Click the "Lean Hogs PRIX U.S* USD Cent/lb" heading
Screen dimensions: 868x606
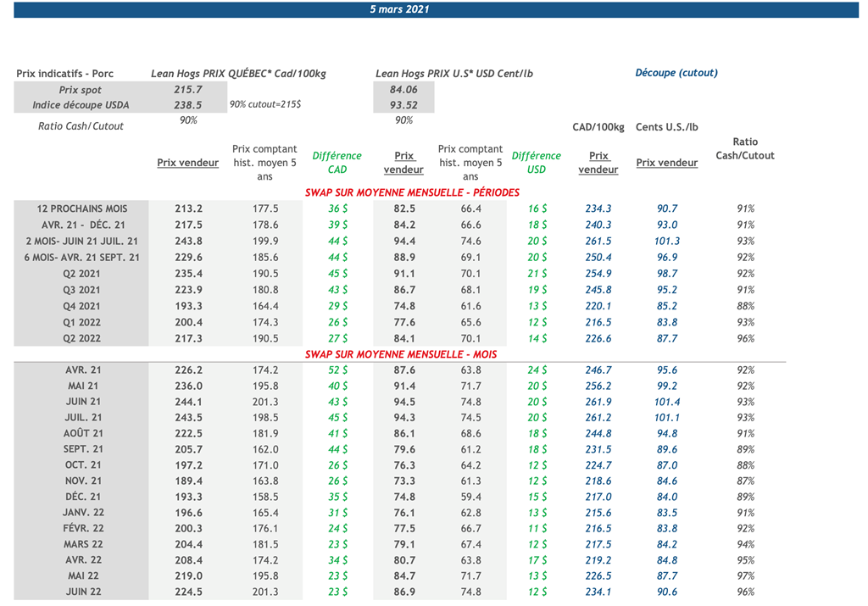coord(453,74)
